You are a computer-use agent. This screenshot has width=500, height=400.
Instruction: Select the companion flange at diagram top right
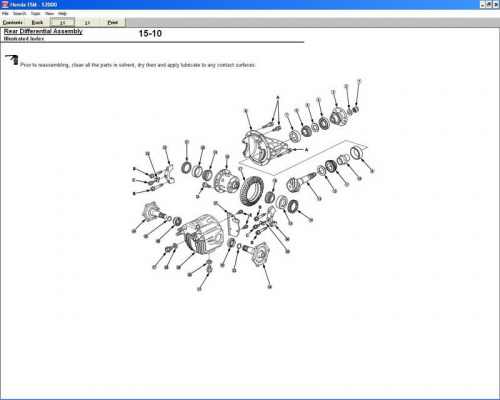click(338, 117)
